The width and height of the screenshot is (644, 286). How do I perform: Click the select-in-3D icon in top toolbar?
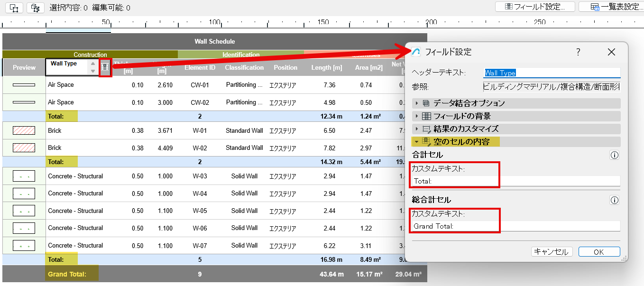pos(35,8)
